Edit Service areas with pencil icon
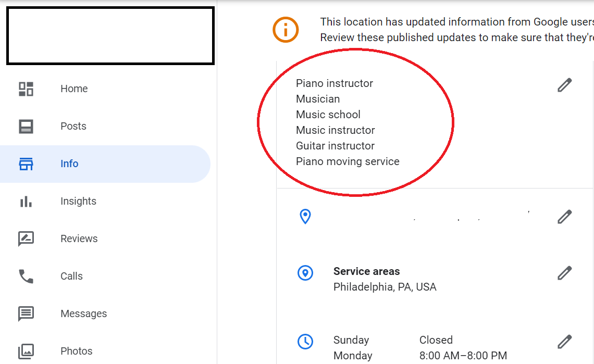Screen dimensions: 594x364 click(564, 273)
